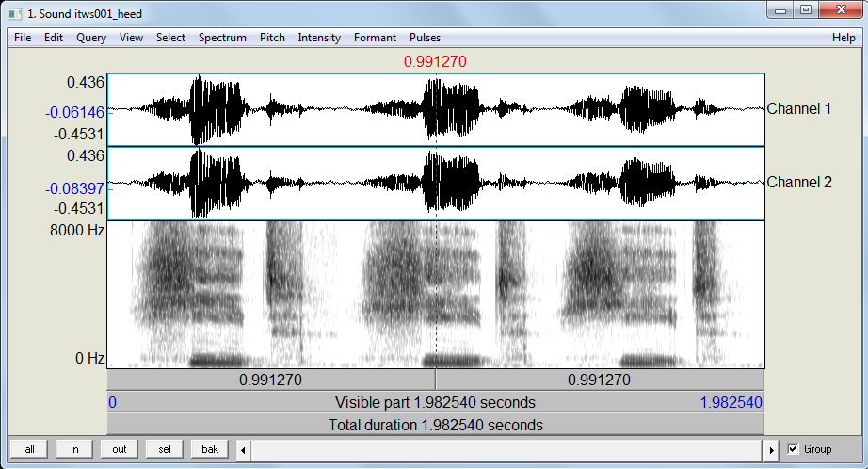Click the blue -0.06146 amplitude value
The height and width of the screenshot is (469, 868).
(x=74, y=112)
